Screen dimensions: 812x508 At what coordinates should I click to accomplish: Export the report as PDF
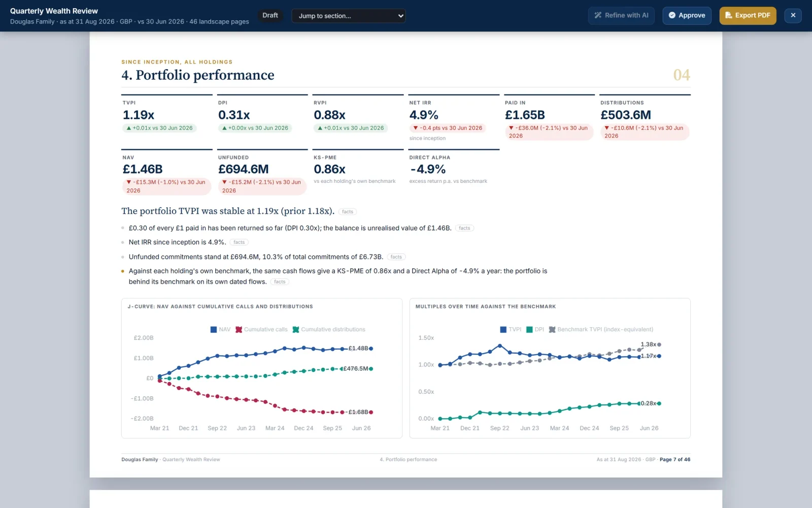pos(748,15)
